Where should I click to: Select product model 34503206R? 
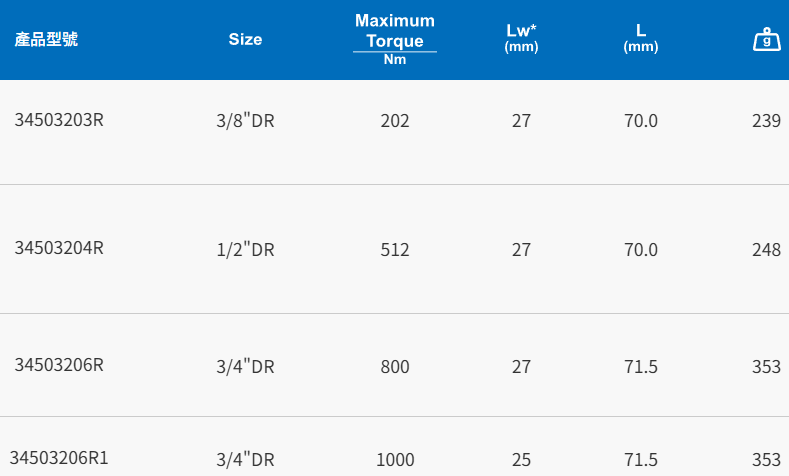tap(60, 365)
